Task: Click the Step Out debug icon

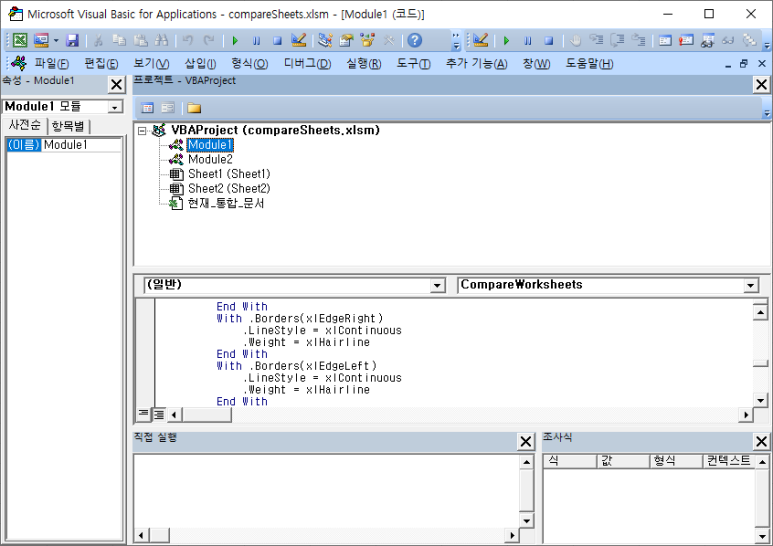Action: (x=639, y=40)
